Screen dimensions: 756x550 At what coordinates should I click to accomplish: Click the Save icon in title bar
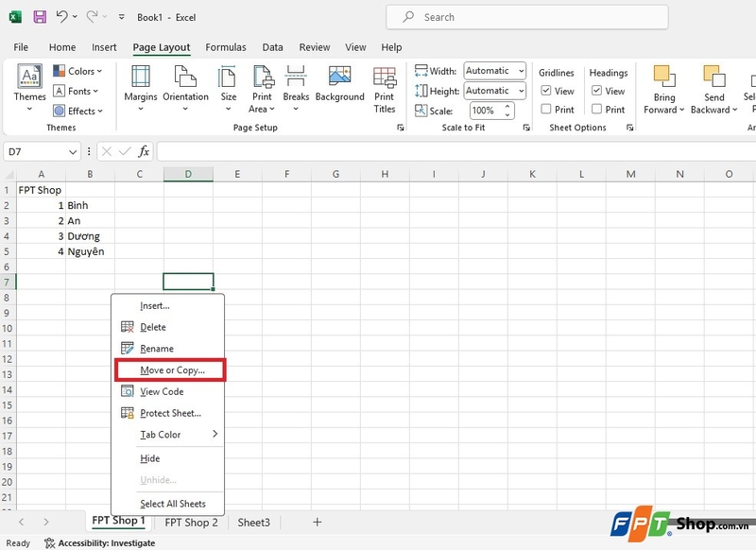[40, 17]
